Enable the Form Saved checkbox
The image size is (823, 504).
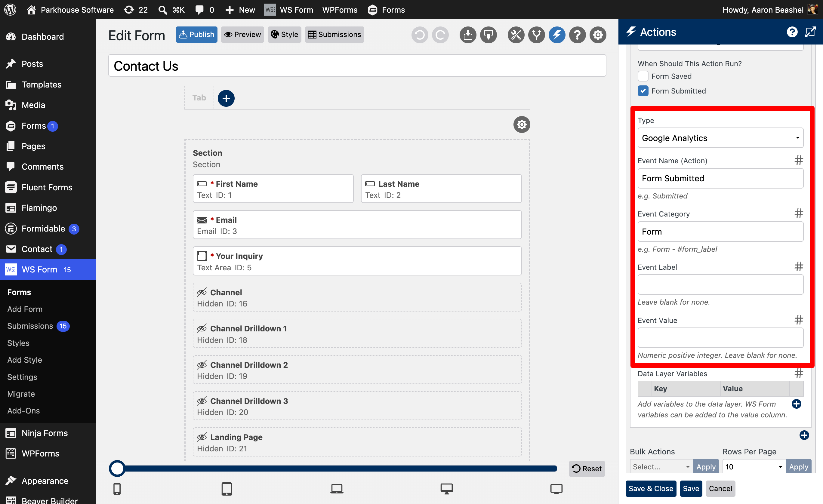[x=643, y=76]
